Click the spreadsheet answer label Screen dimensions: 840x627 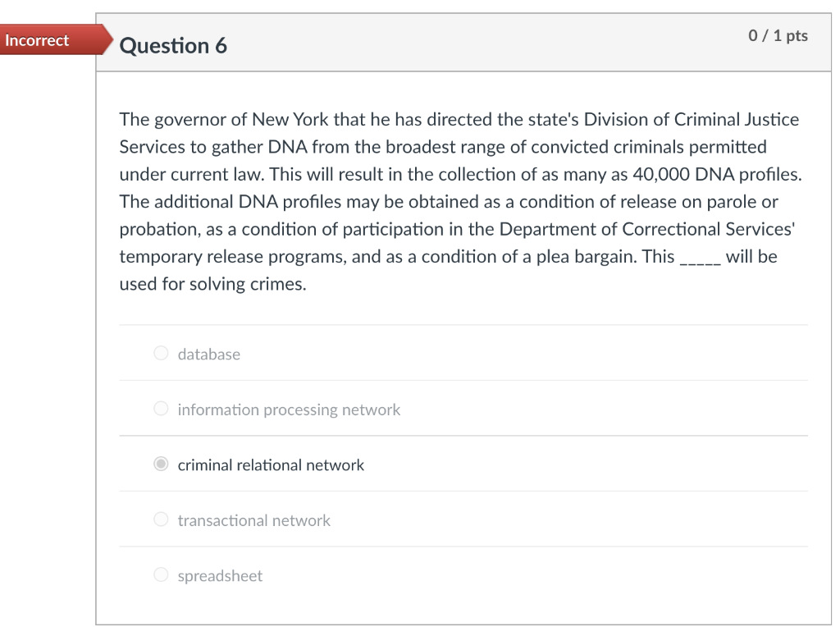(x=220, y=575)
